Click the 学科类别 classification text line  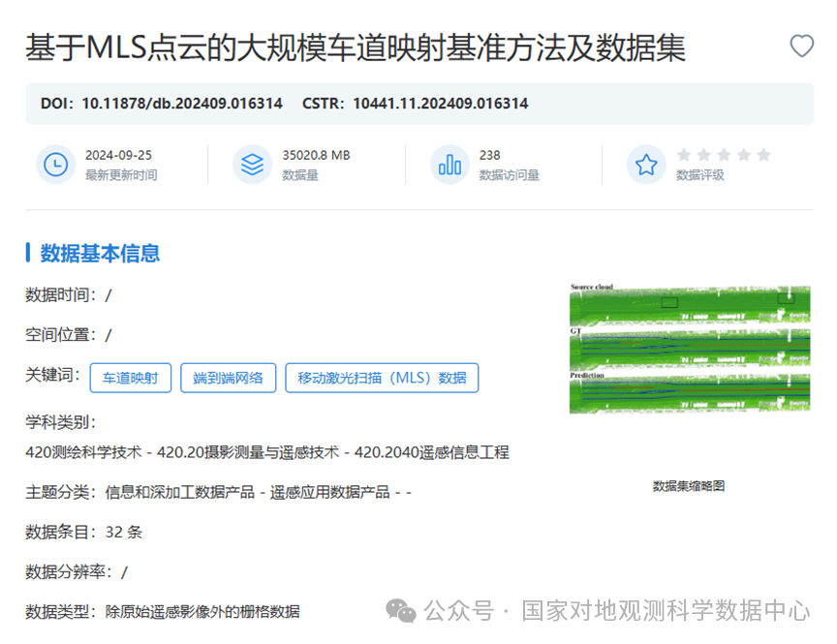point(267,452)
